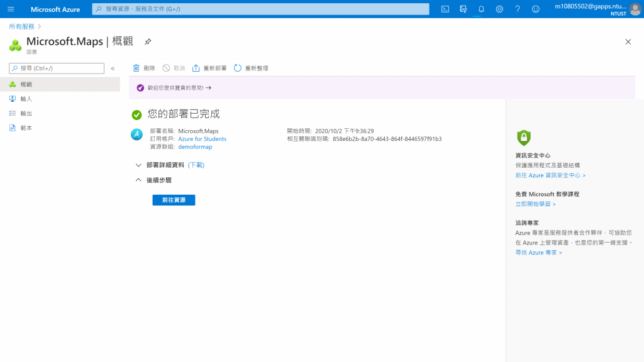Click Microsoft Azure home logo text
The width and height of the screenshot is (644, 362).
55,9
